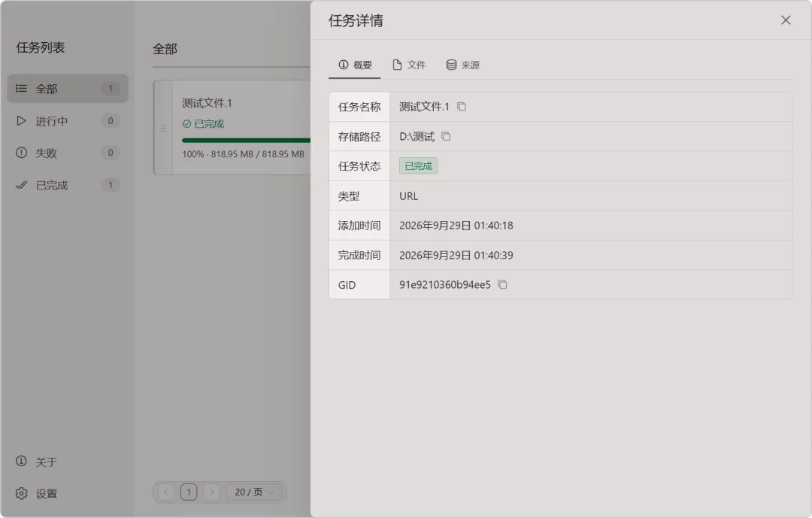Viewport: 812px width, 518px height.
Task: Click the task card progress bar
Action: coord(246,140)
